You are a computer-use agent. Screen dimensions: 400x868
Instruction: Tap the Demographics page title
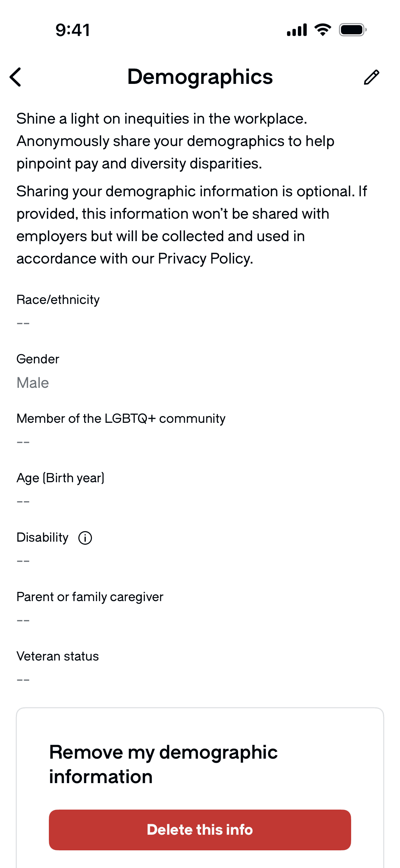click(x=200, y=77)
